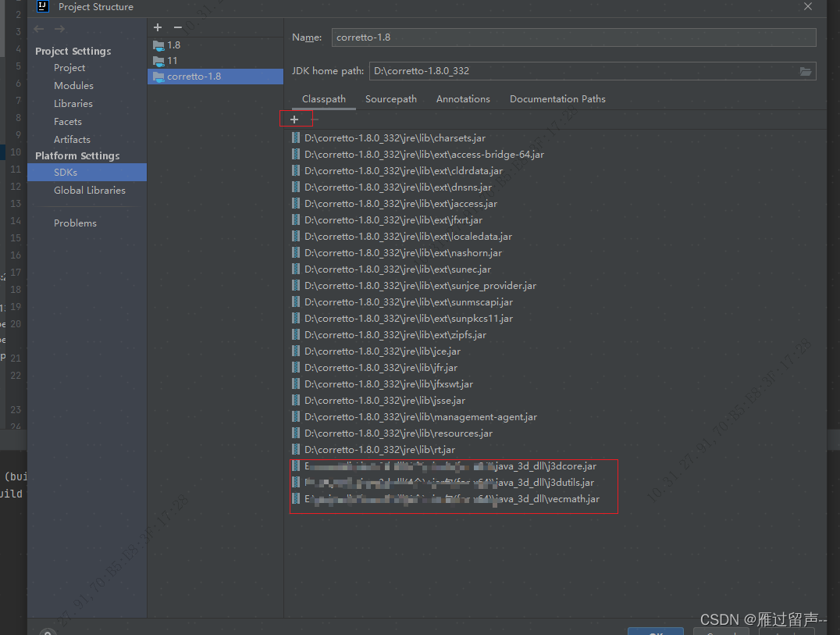Click the forward navigation arrow
The image size is (840, 635).
[x=59, y=29]
